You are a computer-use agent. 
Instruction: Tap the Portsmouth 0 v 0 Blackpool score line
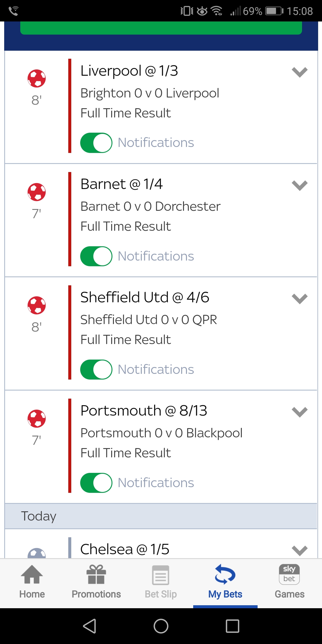point(161,433)
